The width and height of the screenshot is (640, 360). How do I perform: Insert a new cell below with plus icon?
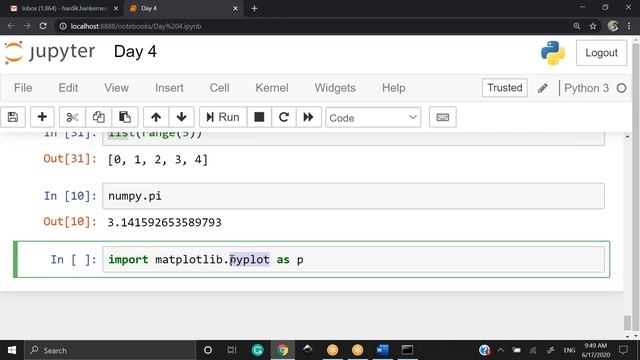(42, 117)
